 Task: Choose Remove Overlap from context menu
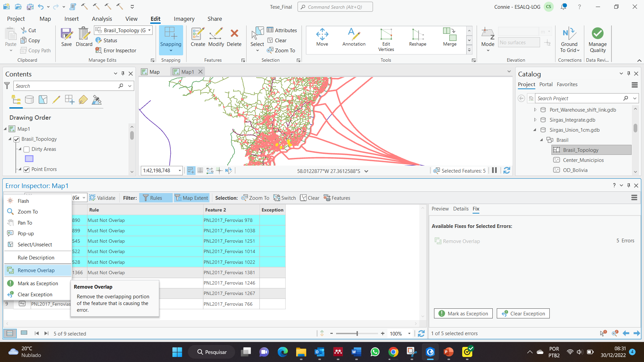pyautogui.click(x=36, y=270)
